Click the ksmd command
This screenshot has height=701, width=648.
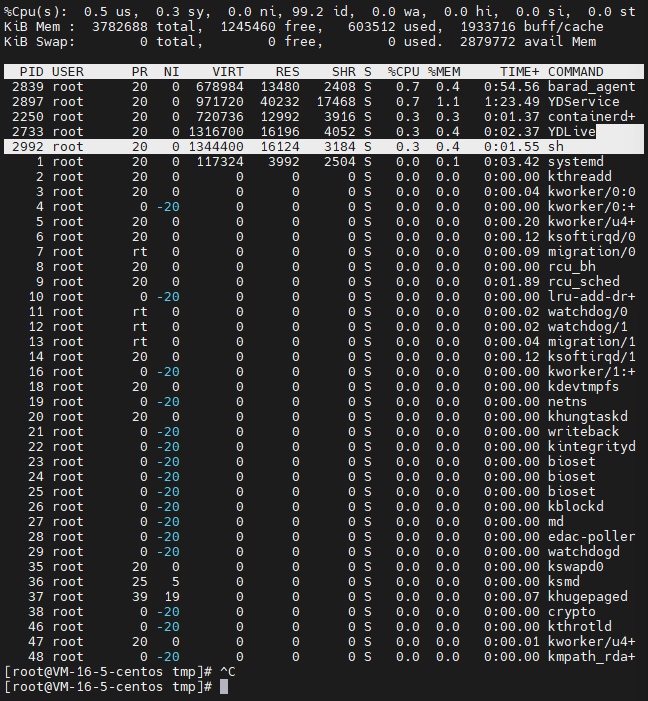[x=564, y=581]
